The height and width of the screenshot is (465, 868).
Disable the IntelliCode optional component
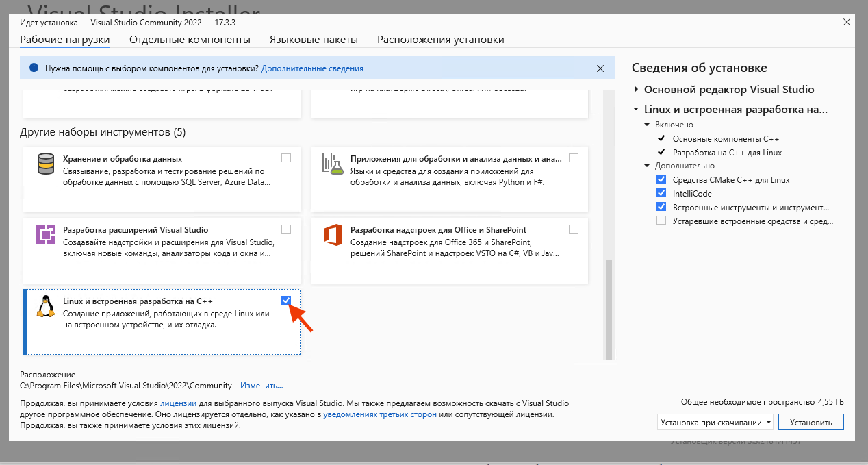(661, 193)
